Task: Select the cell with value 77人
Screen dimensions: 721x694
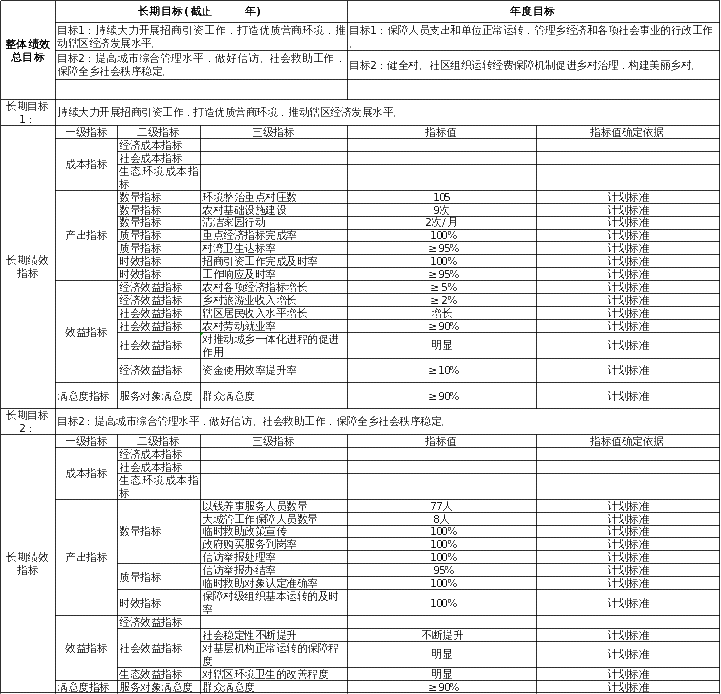Action: point(442,505)
